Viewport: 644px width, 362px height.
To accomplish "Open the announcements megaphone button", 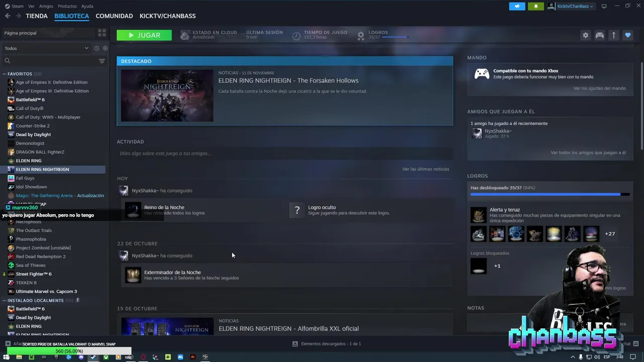I will (x=517, y=6).
